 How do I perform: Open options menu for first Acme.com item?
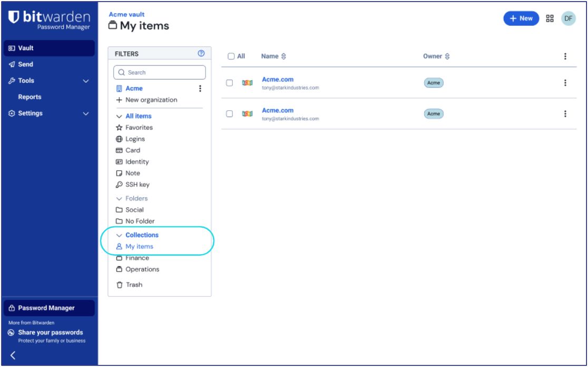pos(565,83)
